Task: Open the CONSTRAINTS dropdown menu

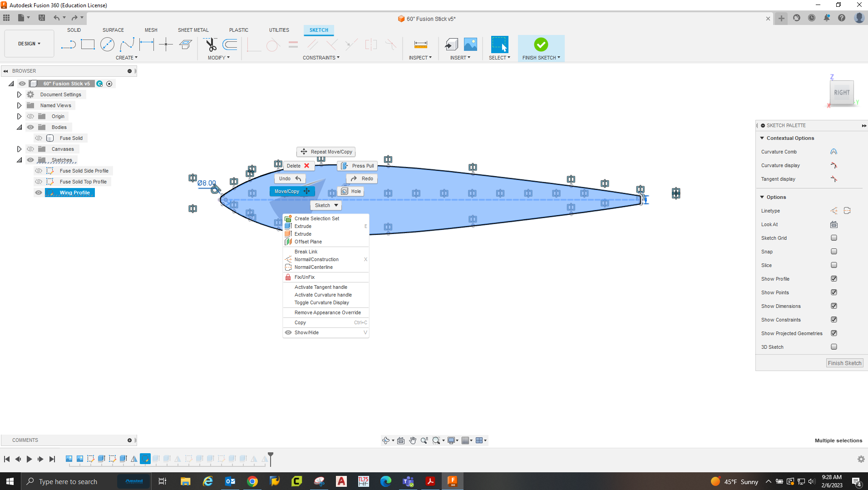Action: 321,58
